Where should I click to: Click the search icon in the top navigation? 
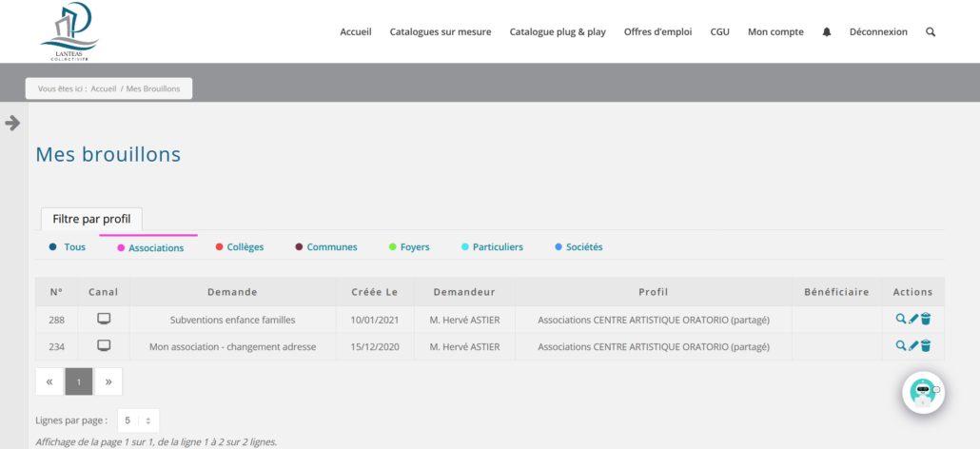931,31
